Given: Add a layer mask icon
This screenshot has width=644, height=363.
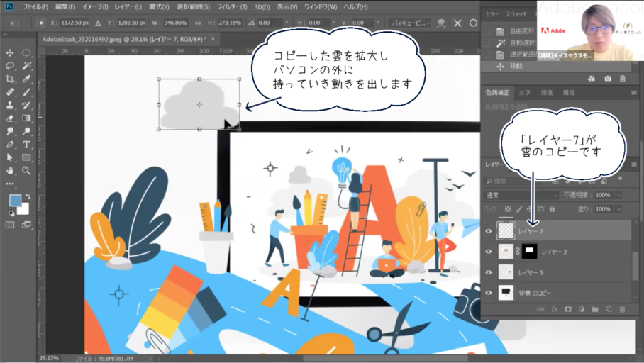Looking at the screenshot, I should pyautogui.click(x=567, y=309).
